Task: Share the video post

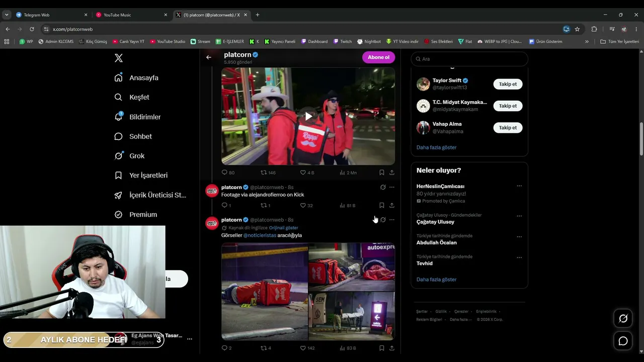Action: [x=392, y=172]
